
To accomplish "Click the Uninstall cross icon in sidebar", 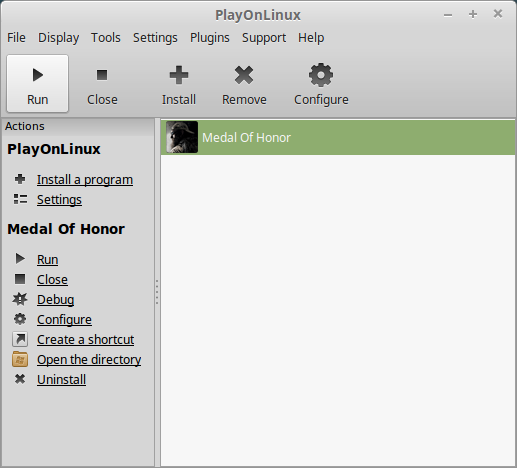I will click(x=20, y=379).
